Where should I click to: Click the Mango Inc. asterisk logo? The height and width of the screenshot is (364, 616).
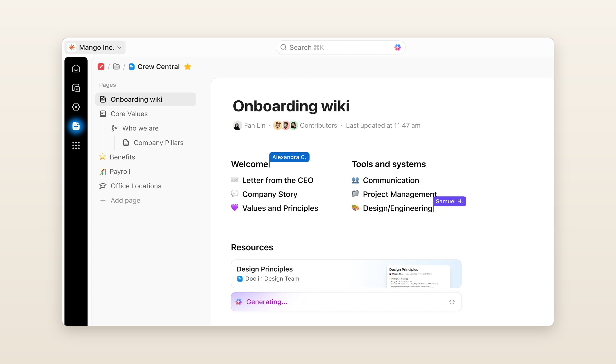point(72,47)
